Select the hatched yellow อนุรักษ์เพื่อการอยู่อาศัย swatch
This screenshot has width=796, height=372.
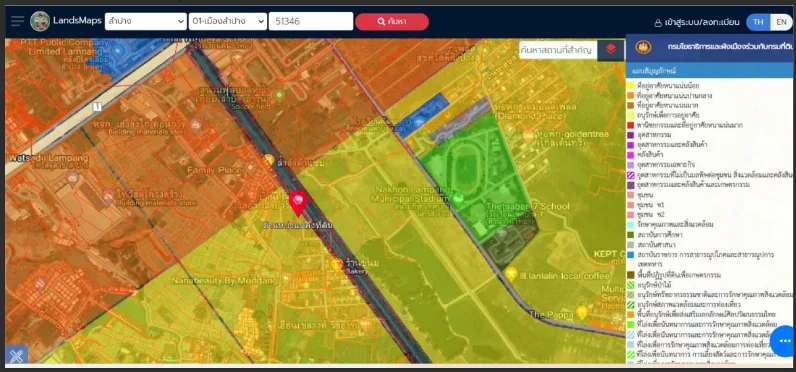pyautogui.click(x=630, y=115)
